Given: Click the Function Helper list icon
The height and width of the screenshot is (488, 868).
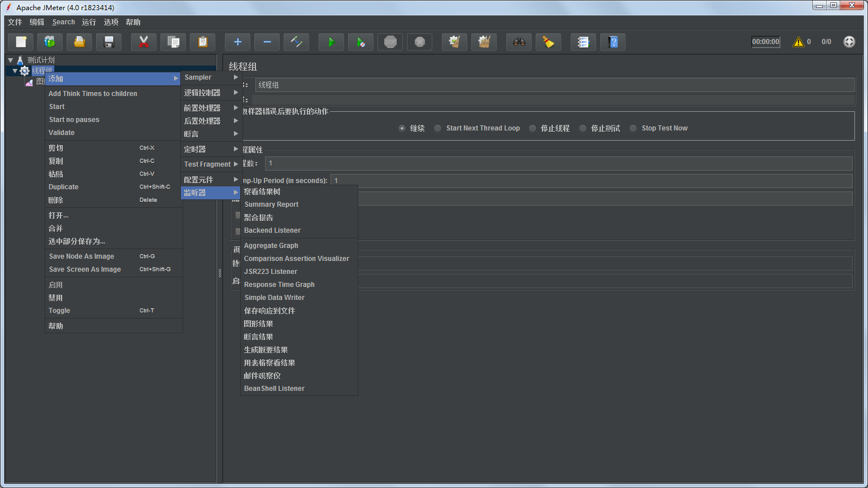Looking at the screenshot, I should point(583,42).
